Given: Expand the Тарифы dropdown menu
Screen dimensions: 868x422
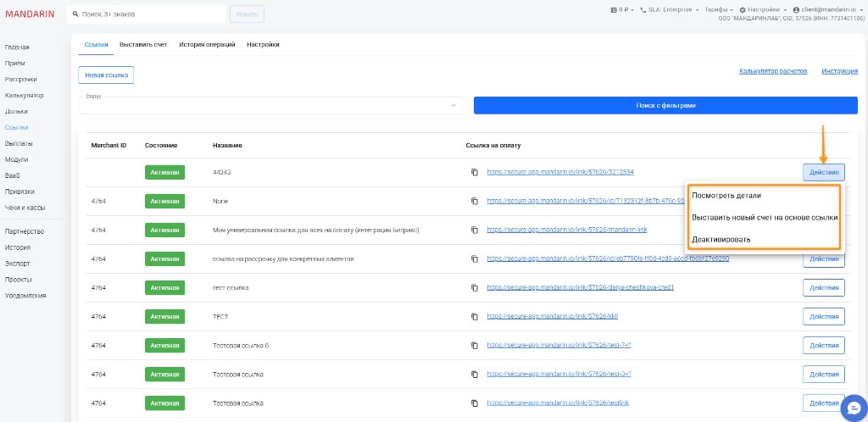Looking at the screenshot, I should click(x=719, y=9).
